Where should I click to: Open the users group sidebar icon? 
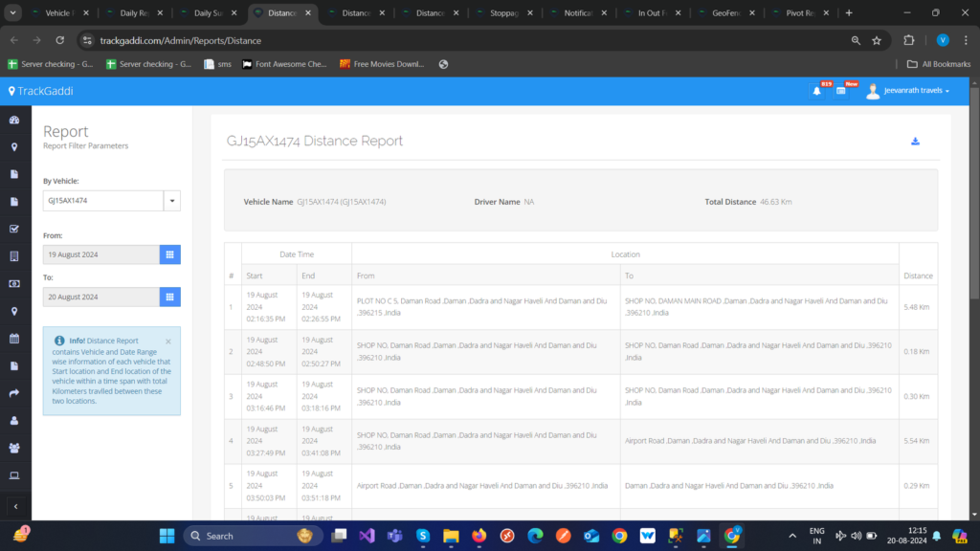click(14, 448)
